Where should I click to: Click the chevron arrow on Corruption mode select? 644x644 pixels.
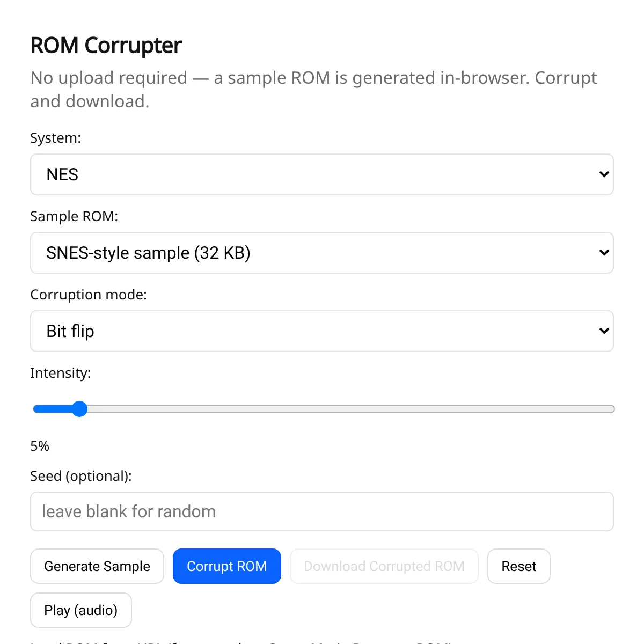[x=604, y=331]
